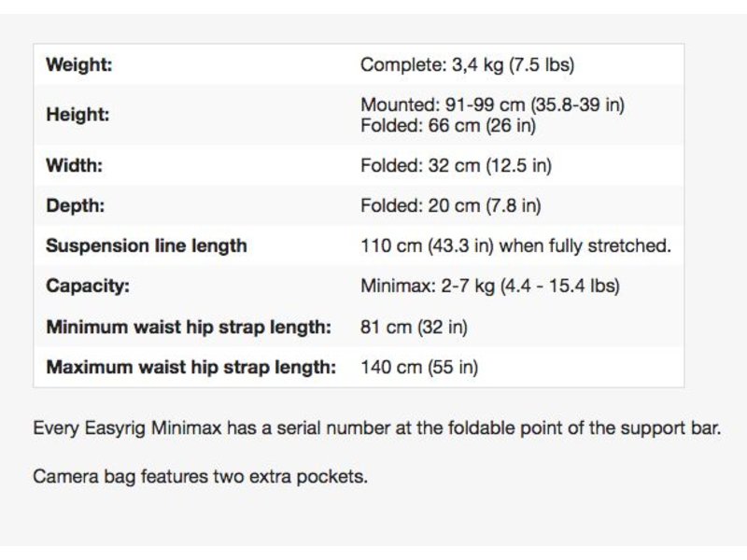Click Maximum waist hip strap length label
This screenshot has height=560, width=747.
tap(191, 367)
